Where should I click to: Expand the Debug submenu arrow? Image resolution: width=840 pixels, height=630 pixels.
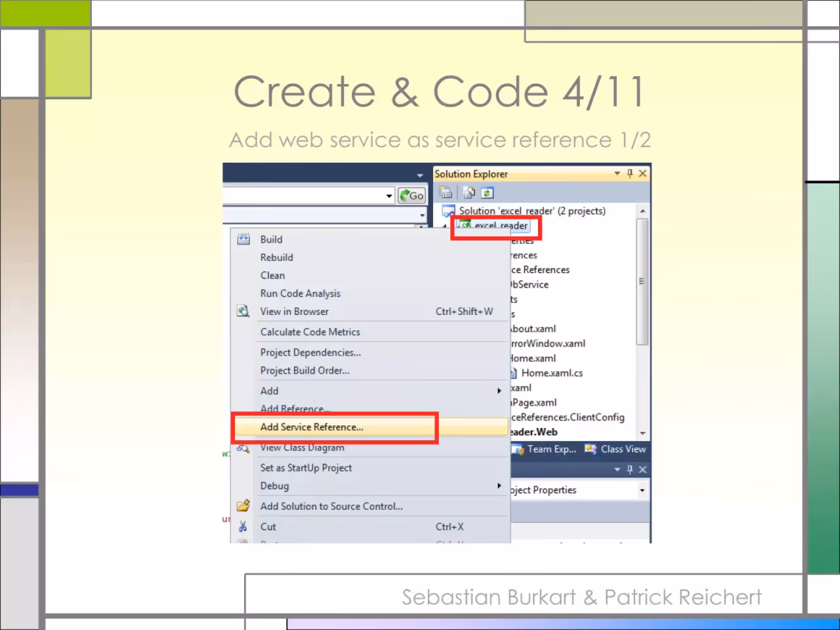499,486
